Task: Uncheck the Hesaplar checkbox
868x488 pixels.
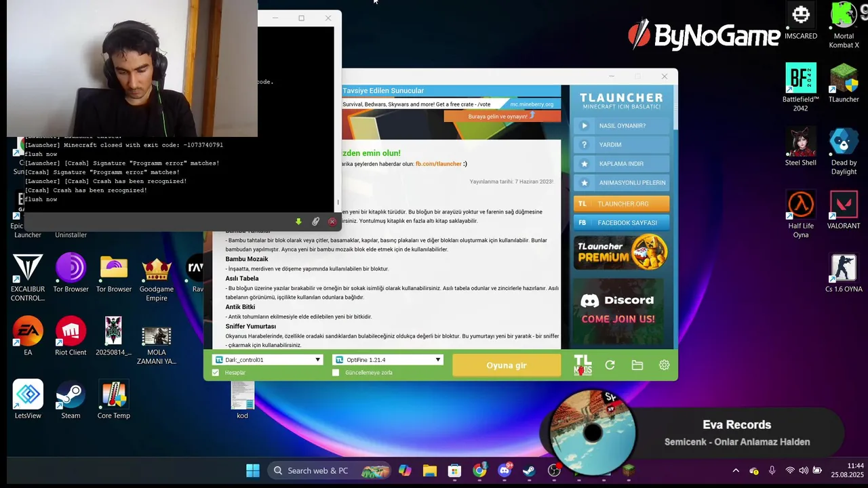Action: (x=216, y=373)
